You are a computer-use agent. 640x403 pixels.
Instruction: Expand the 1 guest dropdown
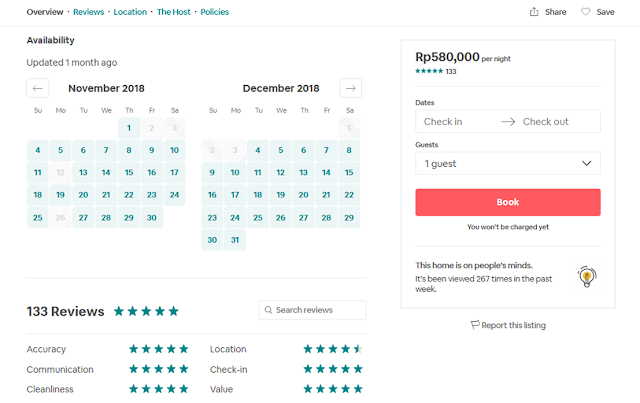tap(508, 163)
